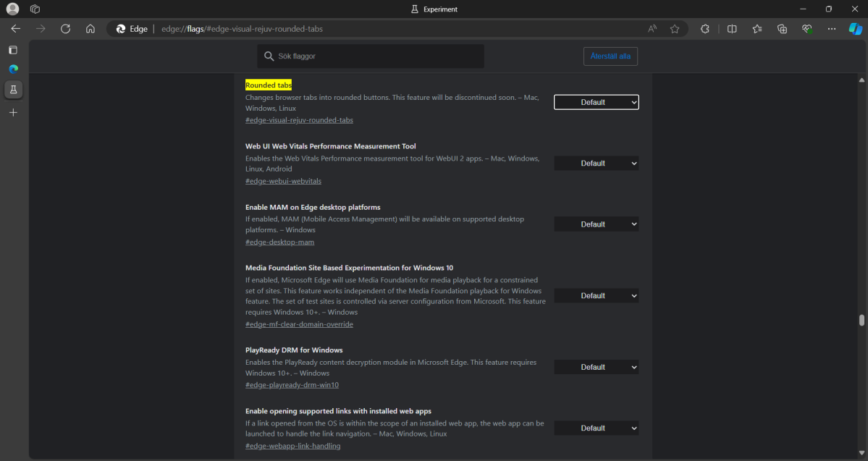Open the edge-webapp-link-handling link
Image resolution: width=868 pixels, height=461 pixels.
click(x=292, y=446)
